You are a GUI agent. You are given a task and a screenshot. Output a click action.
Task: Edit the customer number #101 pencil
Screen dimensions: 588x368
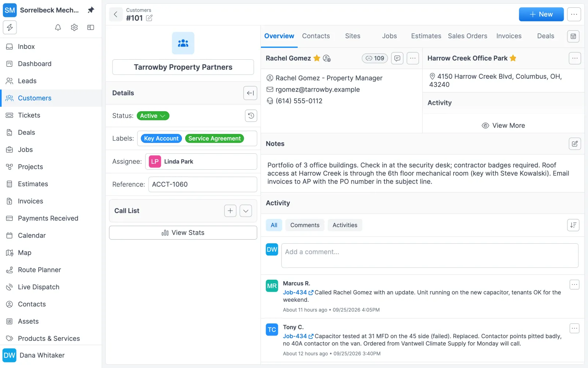(x=149, y=18)
